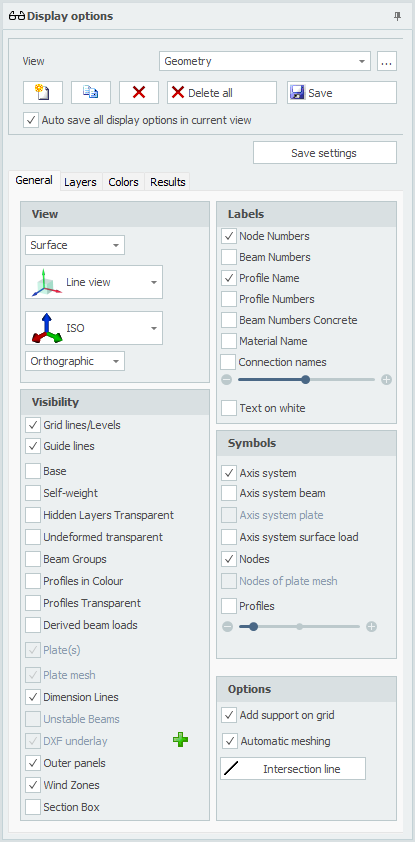
Task: Enable Section Box checkbox
Action: [x=33, y=807]
